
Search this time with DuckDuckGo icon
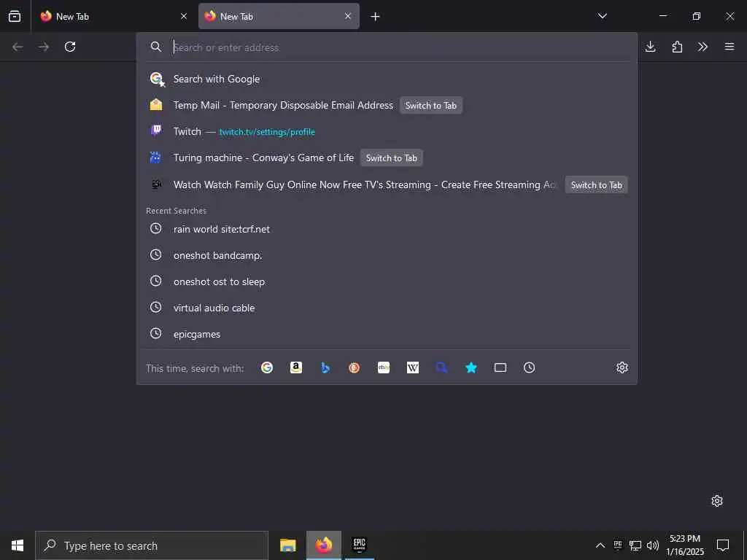coord(354,367)
